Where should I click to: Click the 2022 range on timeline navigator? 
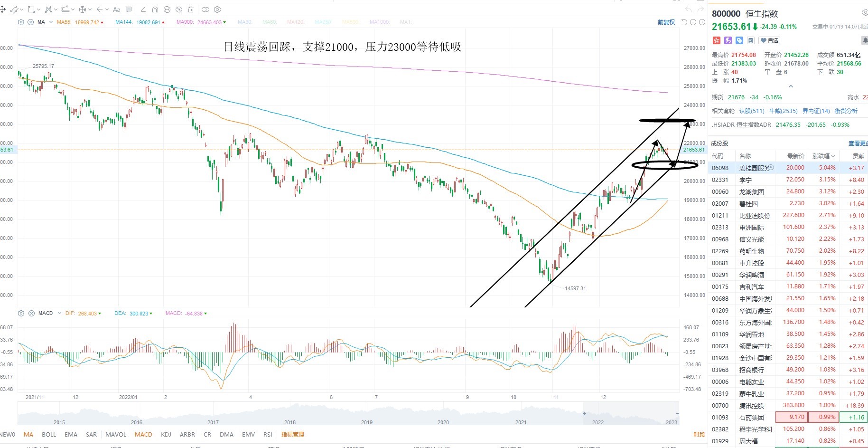point(598,422)
